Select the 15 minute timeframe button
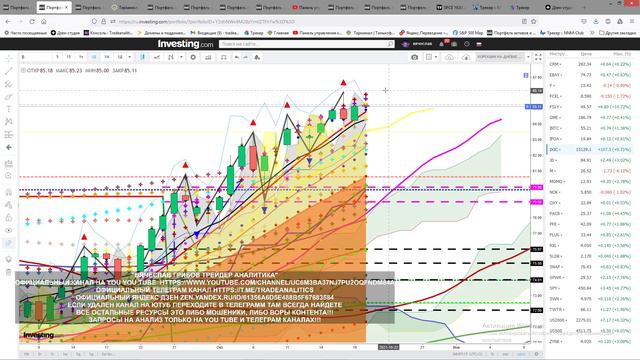640x360 pixels. (69, 57)
